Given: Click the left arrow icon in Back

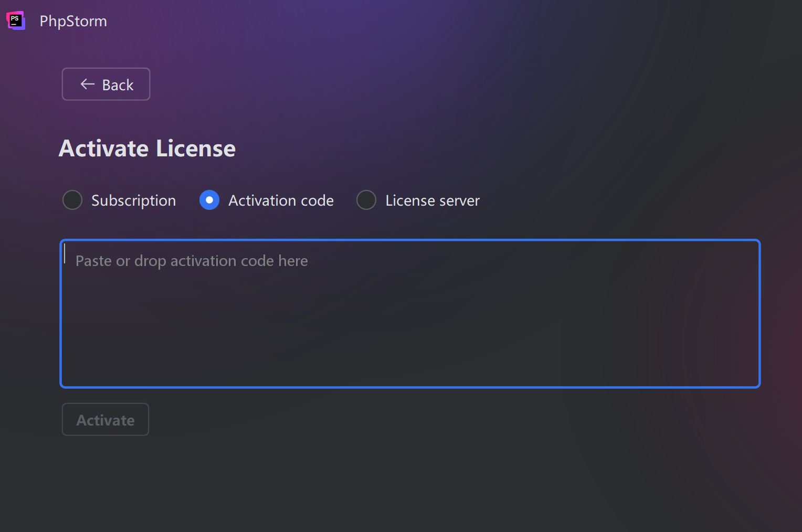Looking at the screenshot, I should point(87,84).
